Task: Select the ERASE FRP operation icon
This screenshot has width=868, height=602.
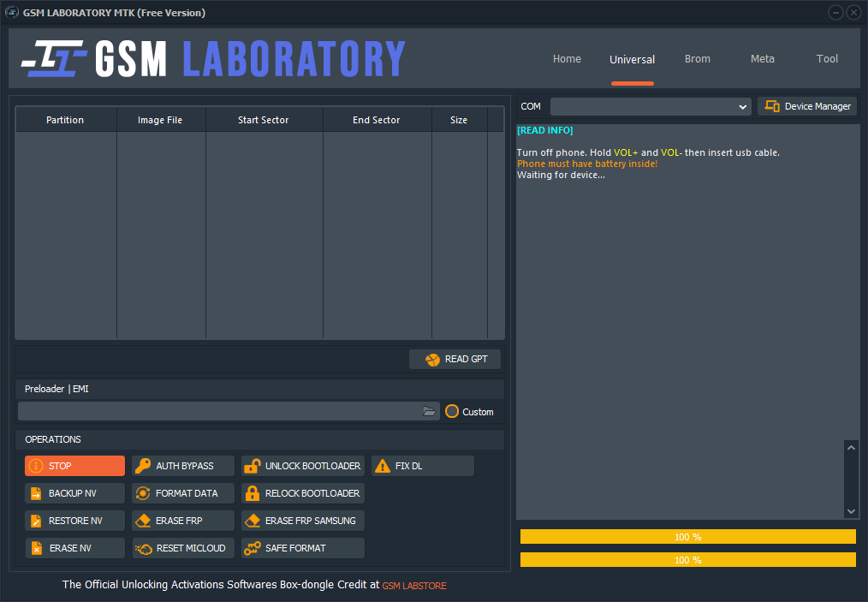Action: (143, 521)
